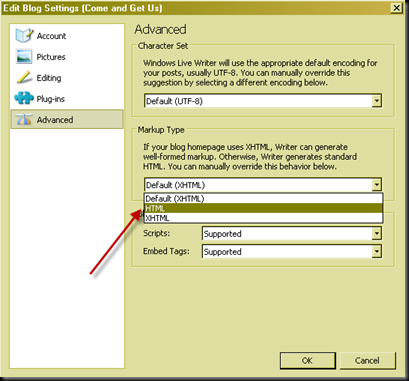Click the Pictures landscape icon
The height and width of the screenshot is (381, 409).
coord(24,56)
